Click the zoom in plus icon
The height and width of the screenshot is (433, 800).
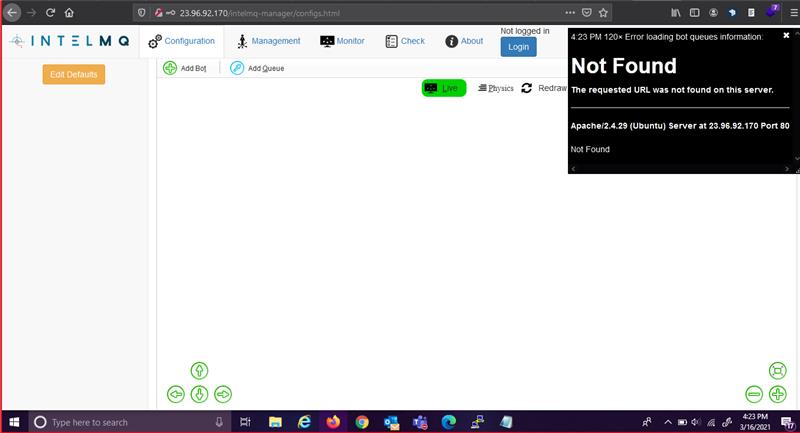point(777,394)
